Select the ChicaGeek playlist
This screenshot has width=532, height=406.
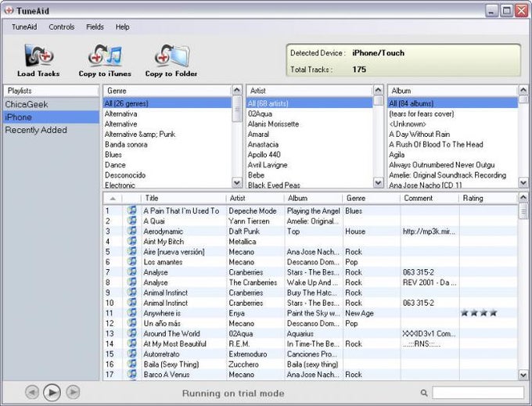coord(51,105)
